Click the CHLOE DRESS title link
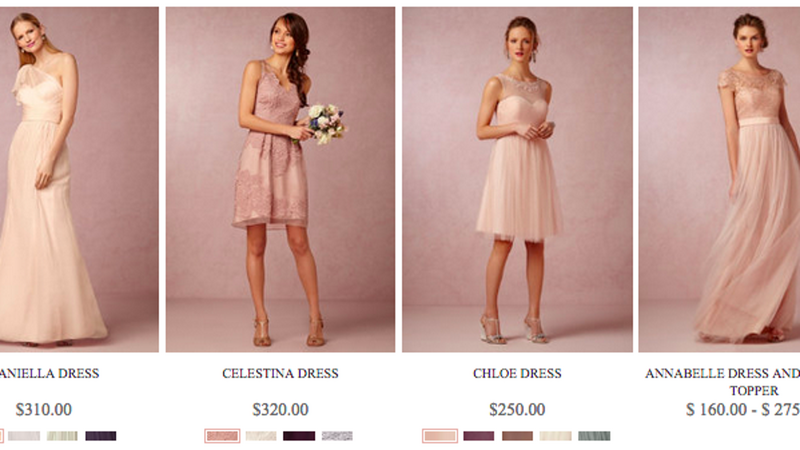Viewport: 800px width, 450px height. click(517, 373)
